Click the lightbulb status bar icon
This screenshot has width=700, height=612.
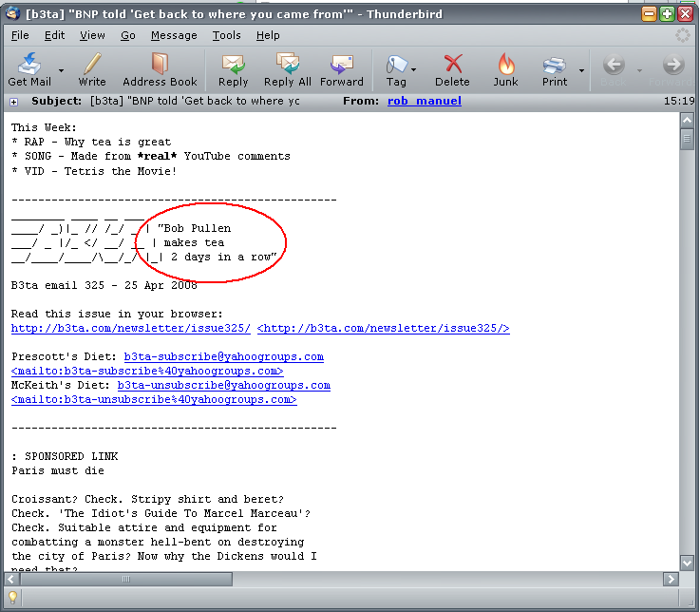[x=13, y=597]
